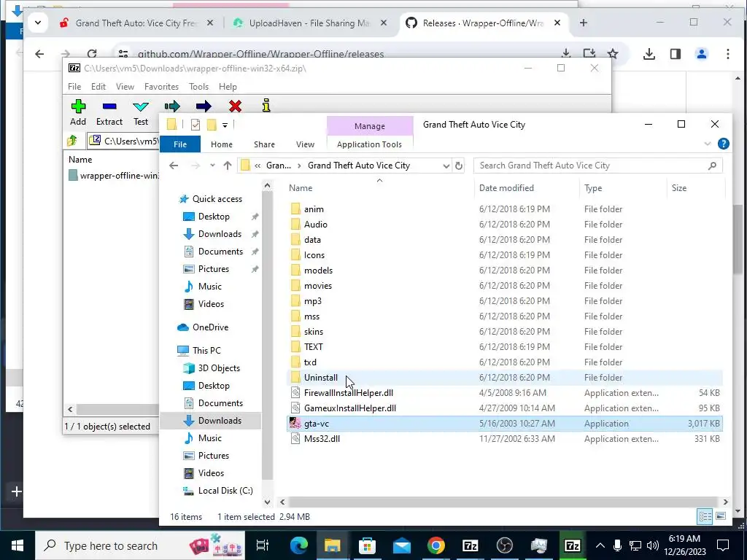Click the Properties checkmark quick access icon
This screenshot has height=560, width=747.
pyautogui.click(x=196, y=125)
